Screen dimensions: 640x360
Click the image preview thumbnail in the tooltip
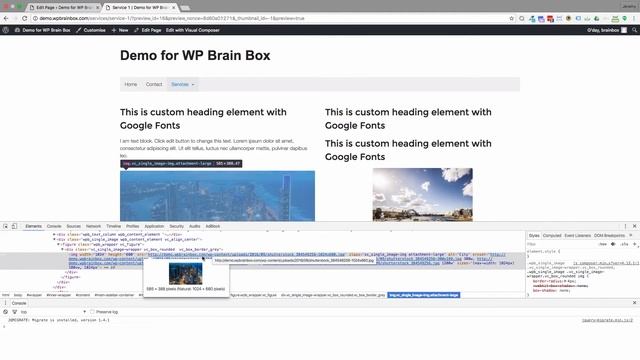coord(186,273)
